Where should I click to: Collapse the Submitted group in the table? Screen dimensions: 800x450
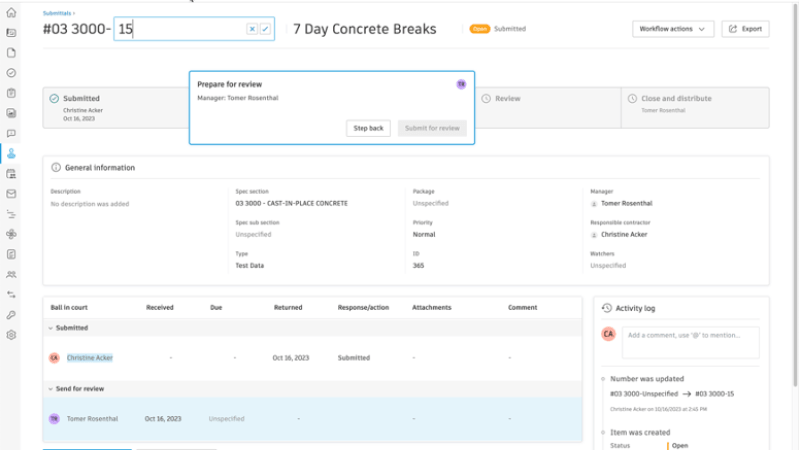pyautogui.click(x=50, y=328)
